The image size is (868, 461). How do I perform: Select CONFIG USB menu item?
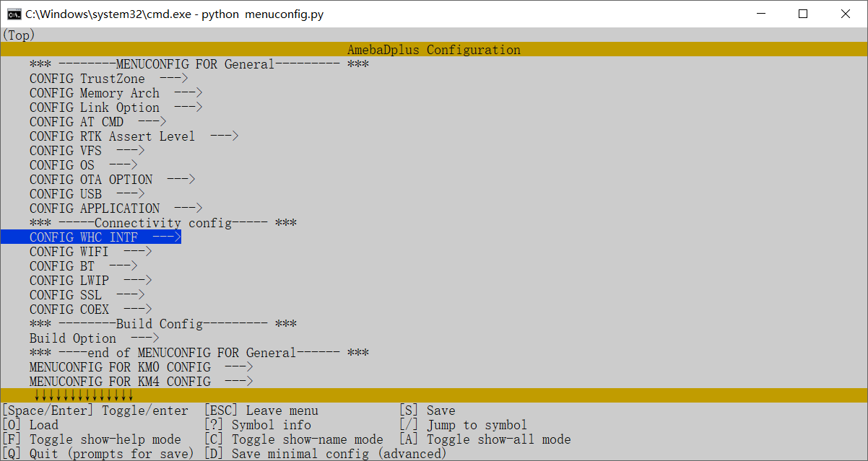pyautogui.click(x=87, y=194)
